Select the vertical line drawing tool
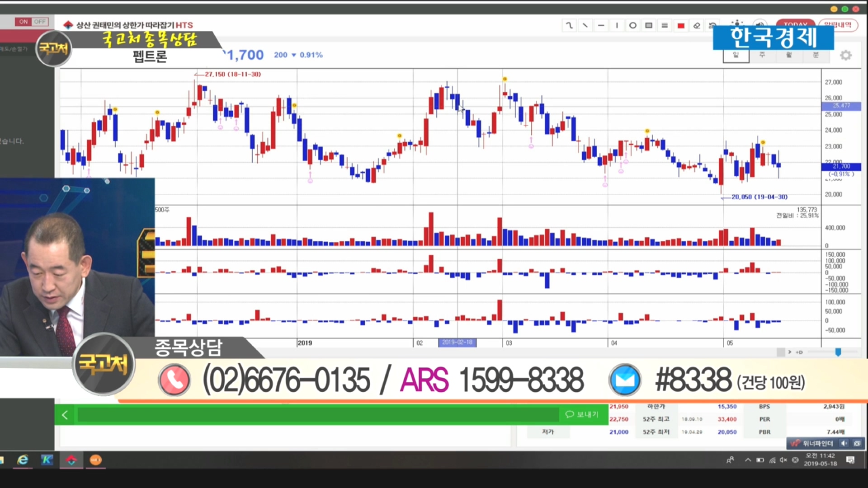Viewport: 868px width, 488px height. tap(617, 26)
